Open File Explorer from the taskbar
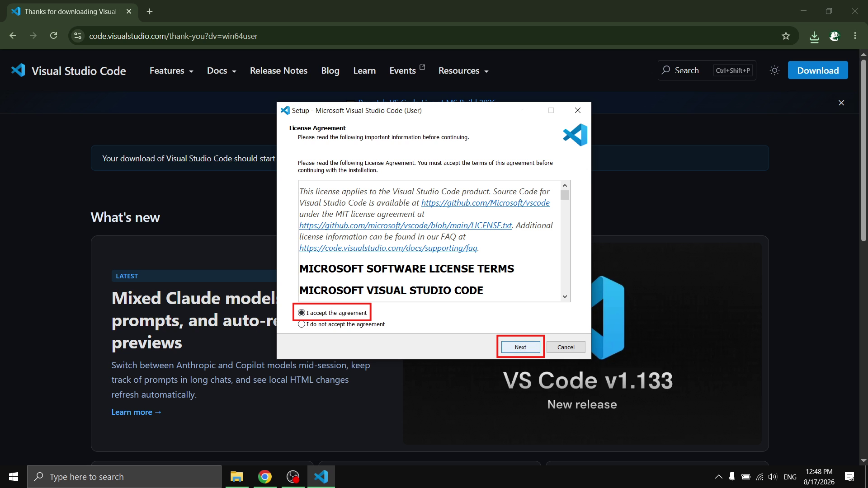 [236, 477]
